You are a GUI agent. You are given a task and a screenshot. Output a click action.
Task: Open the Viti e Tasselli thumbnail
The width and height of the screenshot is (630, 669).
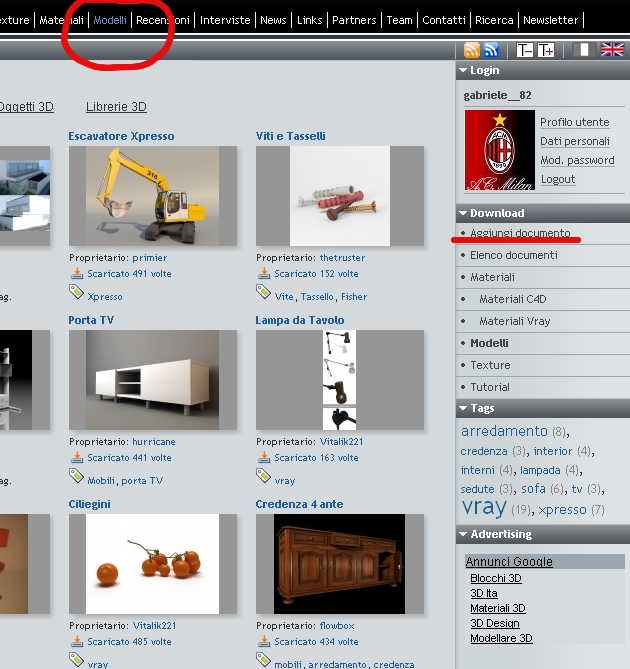pyautogui.click(x=340, y=196)
